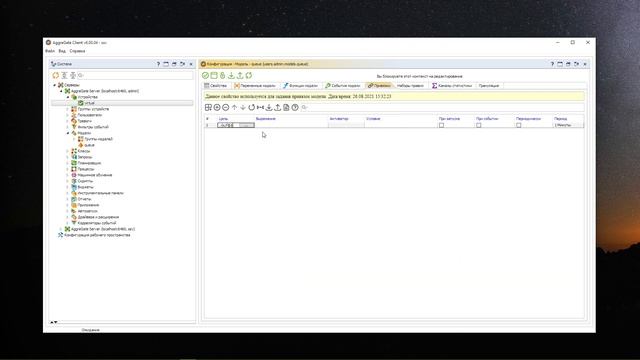640x360 pixels.
Task: Click the green download-arrow import icon
Action: coord(231,75)
